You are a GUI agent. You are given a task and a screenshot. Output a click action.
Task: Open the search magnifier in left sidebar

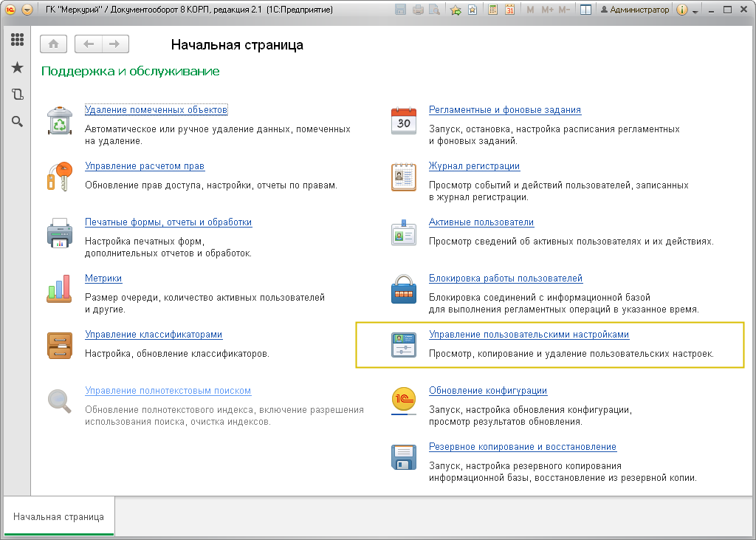(x=18, y=121)
